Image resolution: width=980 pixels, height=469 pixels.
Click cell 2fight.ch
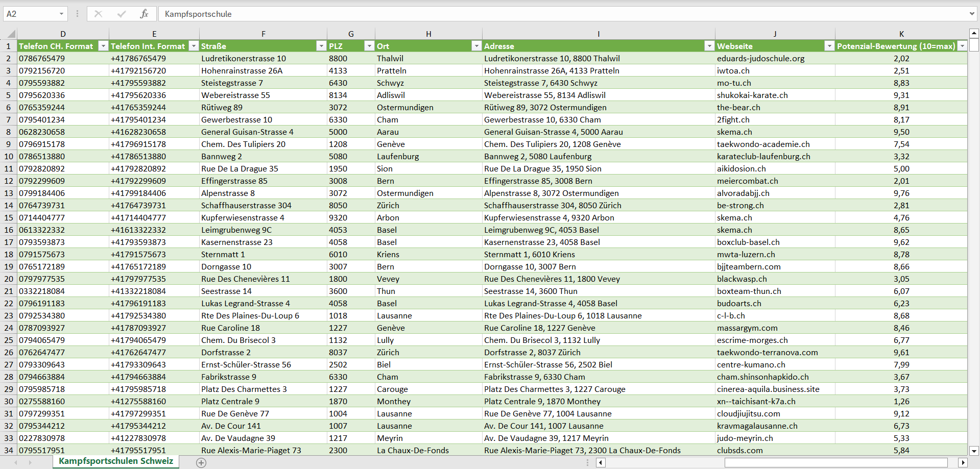pyautogui.click(x=775, y=119)
